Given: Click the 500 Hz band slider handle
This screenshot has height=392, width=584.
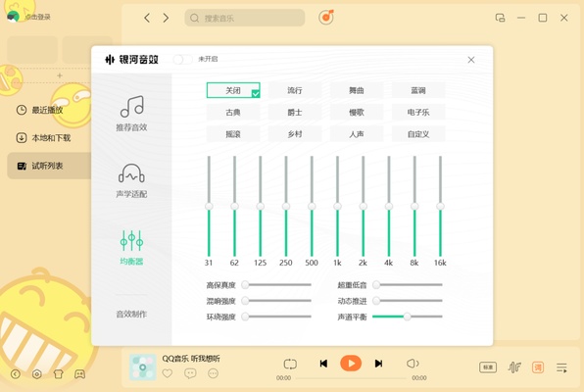Looking at the screenshot, I should (x=312, y=206).
